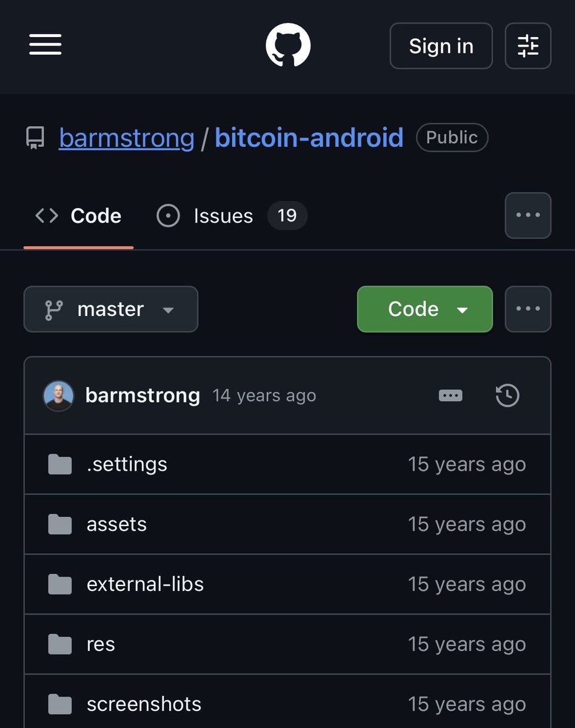575x728 pixels.
Task: Open the assets folder
Action: click(x=116, y=524)
